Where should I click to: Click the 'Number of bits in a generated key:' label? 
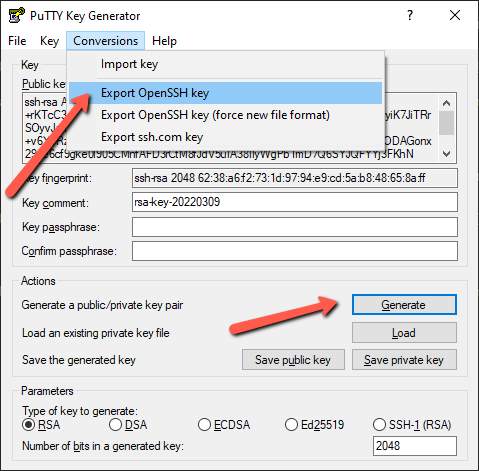point(103,446)
